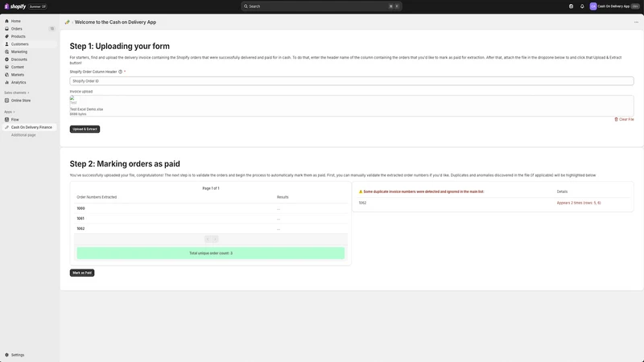This screenshot has height=362, width=644.
Task: Click the Analytics bar chart icon
Action: (x=6, y=83)
